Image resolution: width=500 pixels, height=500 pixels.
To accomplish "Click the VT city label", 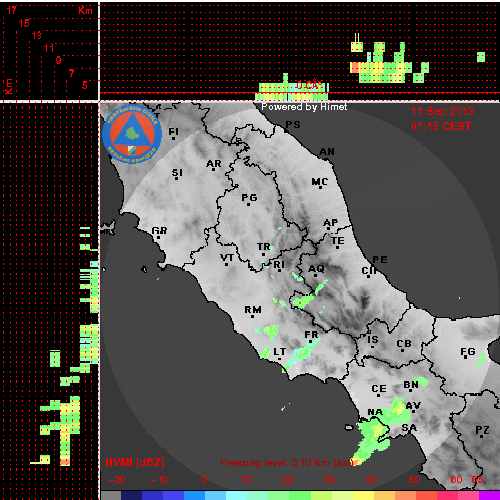I will tap(227, 258).
